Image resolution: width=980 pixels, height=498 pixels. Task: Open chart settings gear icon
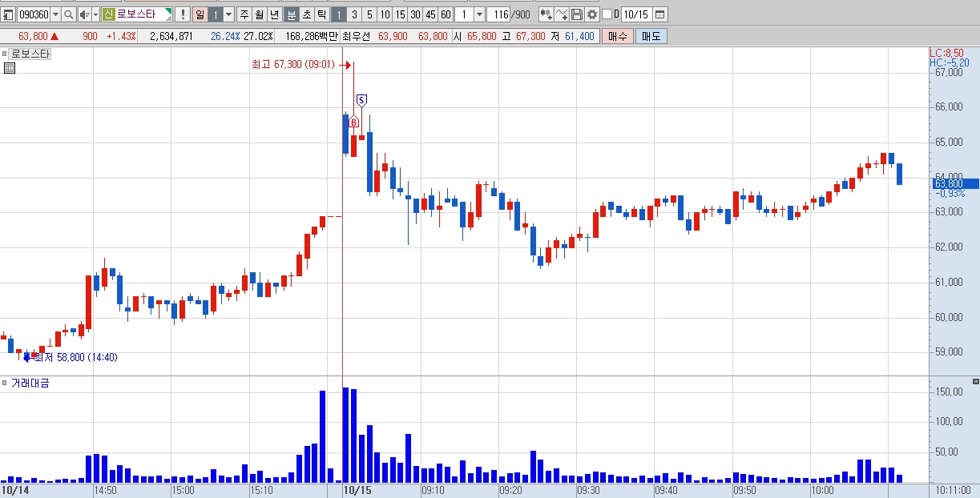coord(592,14)
